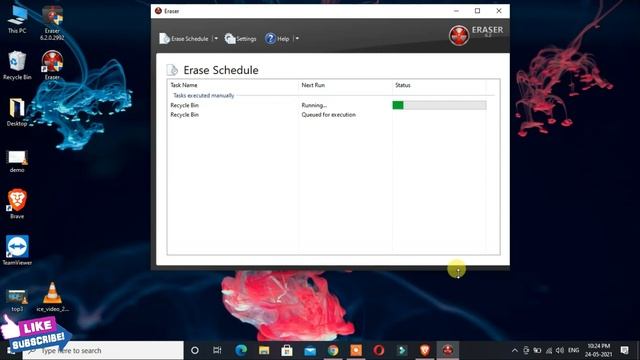
Task: Click the ENG language indicator
Action: click(573, 350)
